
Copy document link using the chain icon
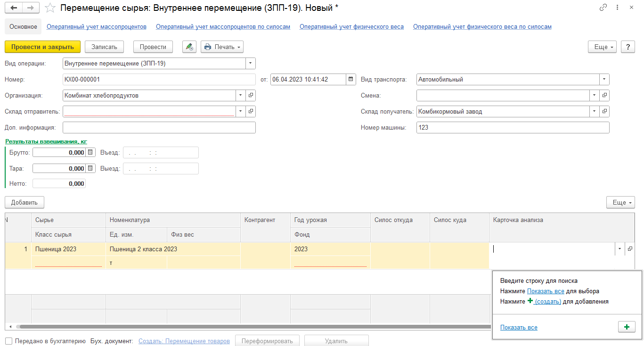(x=603, y=8)
